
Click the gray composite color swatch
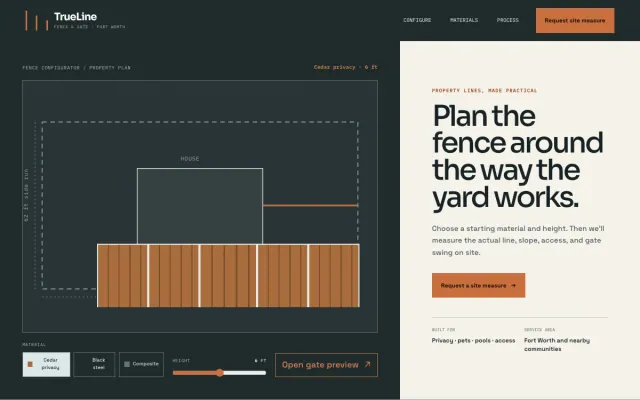(127, 364)
